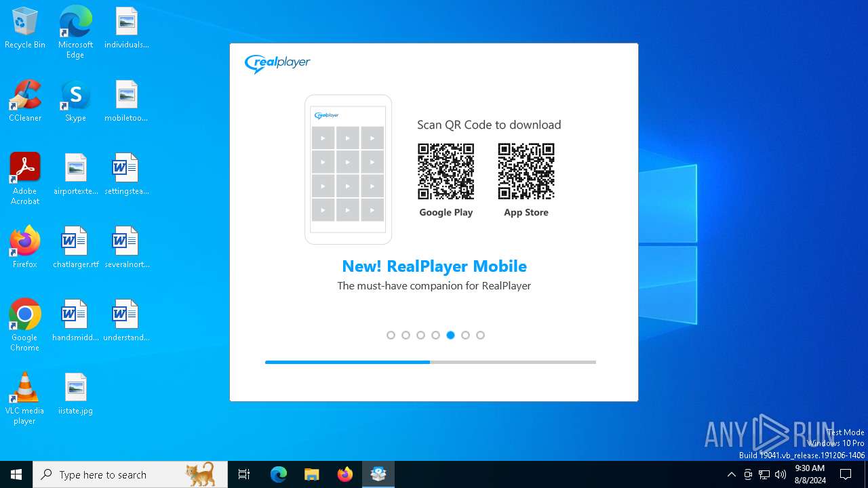Open File Explorer from the taskbar
Screen dimensions: 868x488
[x=311, y=474]
